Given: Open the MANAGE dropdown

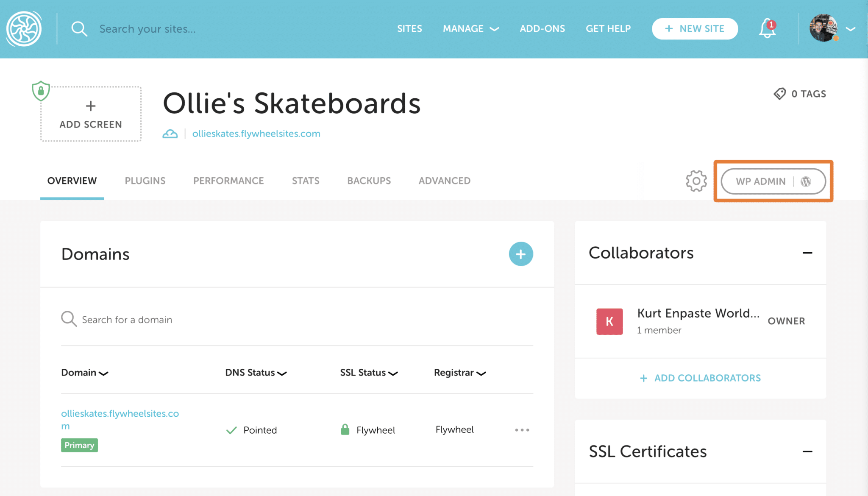Looking at the screenshot, I should 470,28.
